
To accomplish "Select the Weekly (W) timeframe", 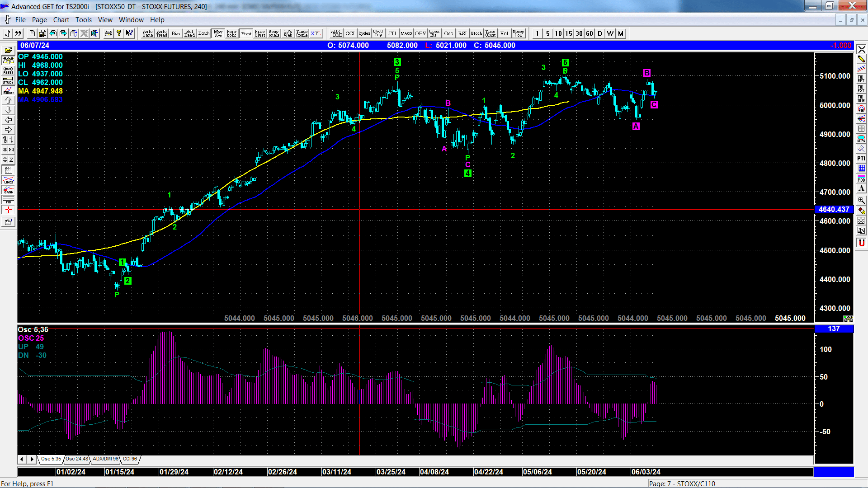I will click(610, 33).
